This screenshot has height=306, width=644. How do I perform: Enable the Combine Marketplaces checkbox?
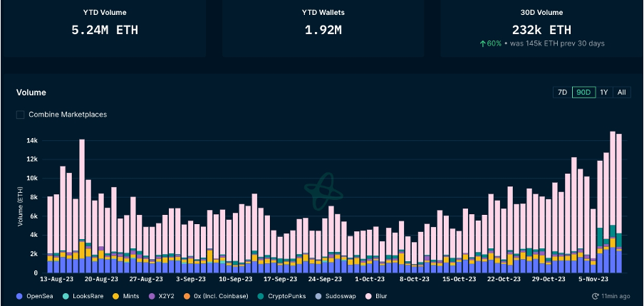(x=21, y=115)
